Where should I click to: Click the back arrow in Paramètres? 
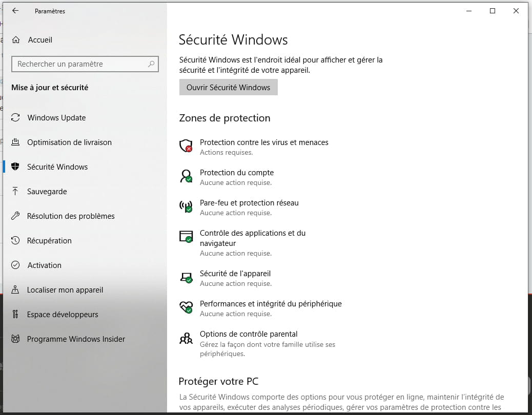tap(15, 11)
